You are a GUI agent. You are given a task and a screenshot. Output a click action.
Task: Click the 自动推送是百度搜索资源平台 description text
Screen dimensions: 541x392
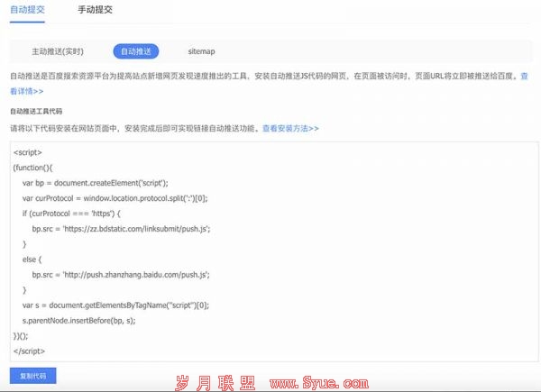(x=265, y=76)
